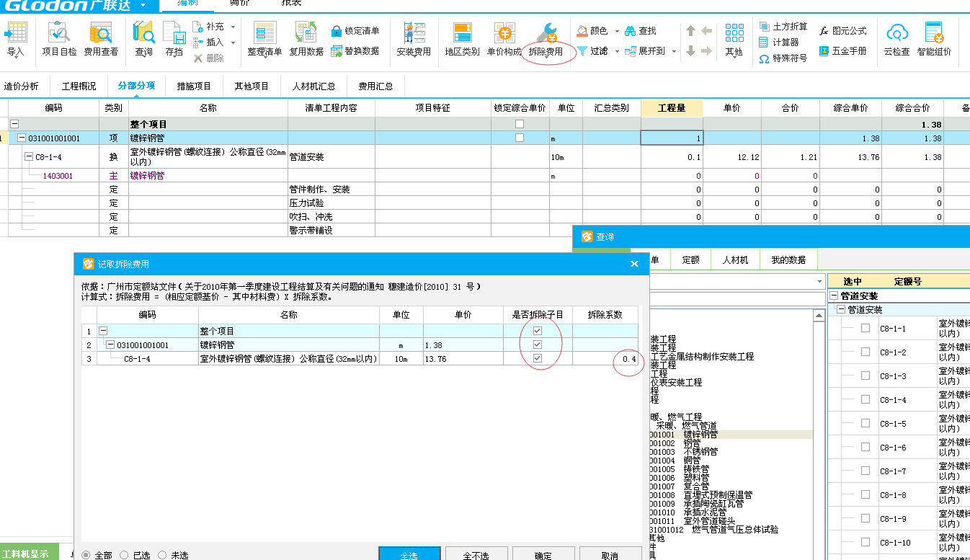Click the 锁定清单 lock list icon
This screenshot has width=970, height=560.
355,31
